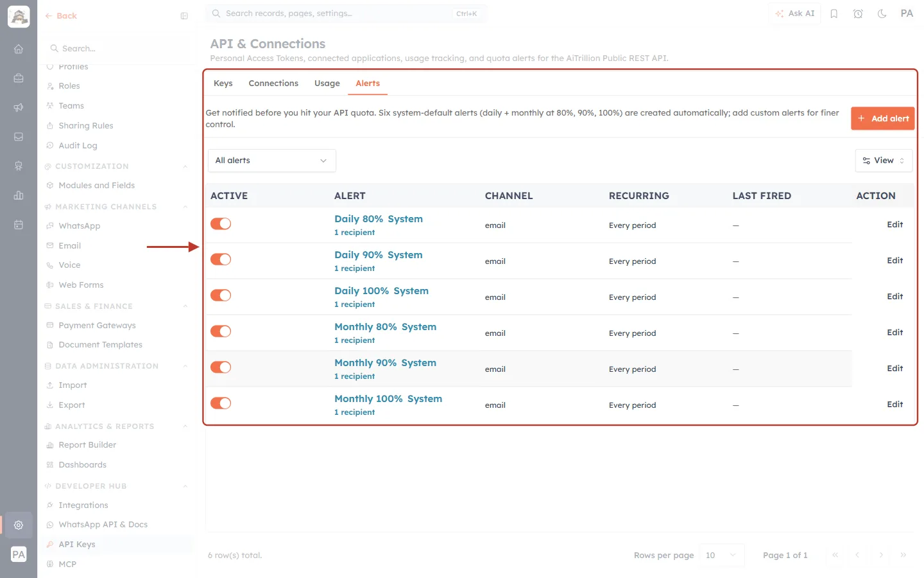Viewport: 924px width, 578px height.
Task: Click the bookmark icon in top bar
Action: [x=834, y=13]
